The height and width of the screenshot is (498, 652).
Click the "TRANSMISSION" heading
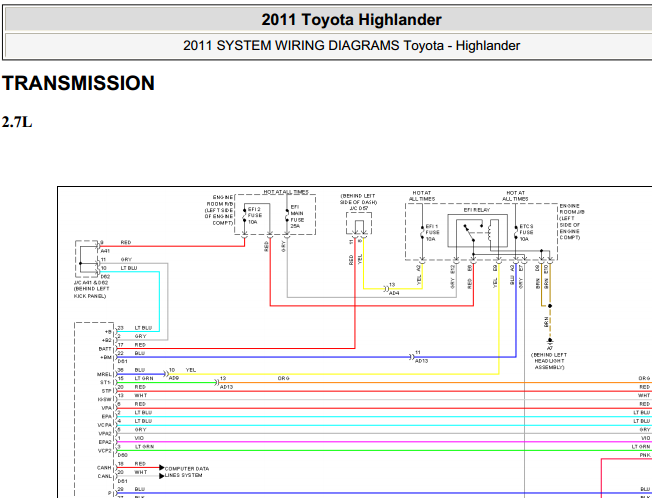click(x=78, y=83)
